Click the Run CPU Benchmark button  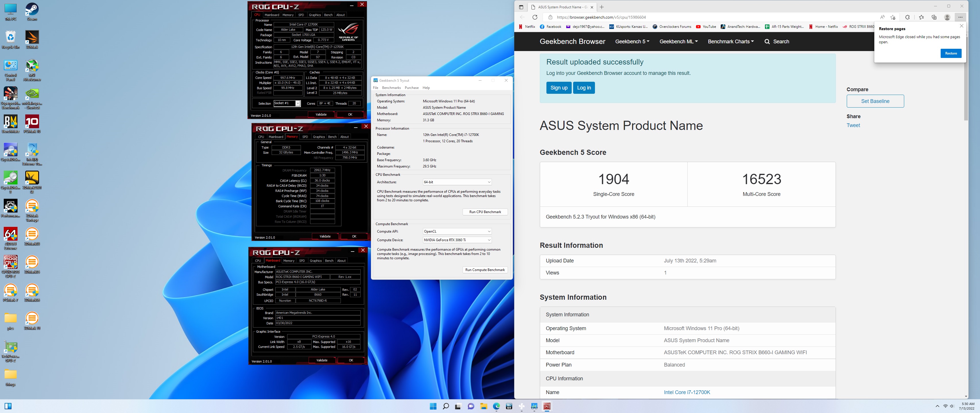(x=485, y=212)
